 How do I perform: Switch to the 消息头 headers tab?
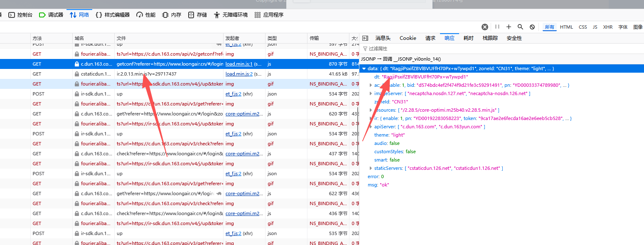pyautogui.click(x=383, y=38)
